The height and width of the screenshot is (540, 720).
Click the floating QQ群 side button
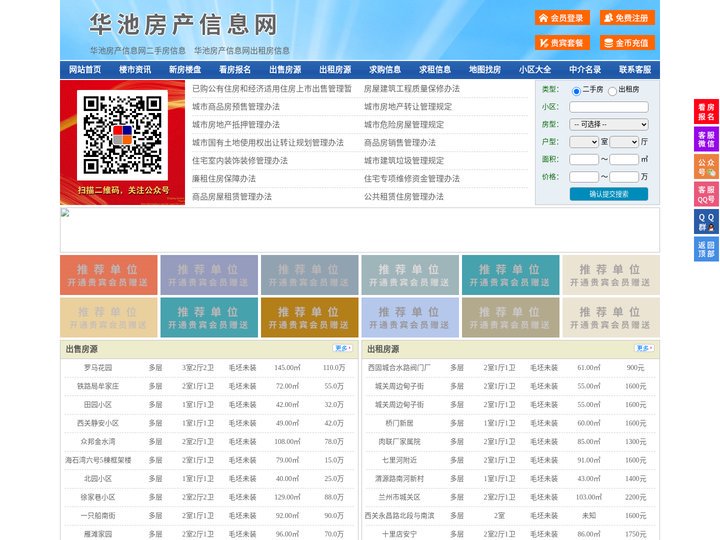[x=706, y=222]
